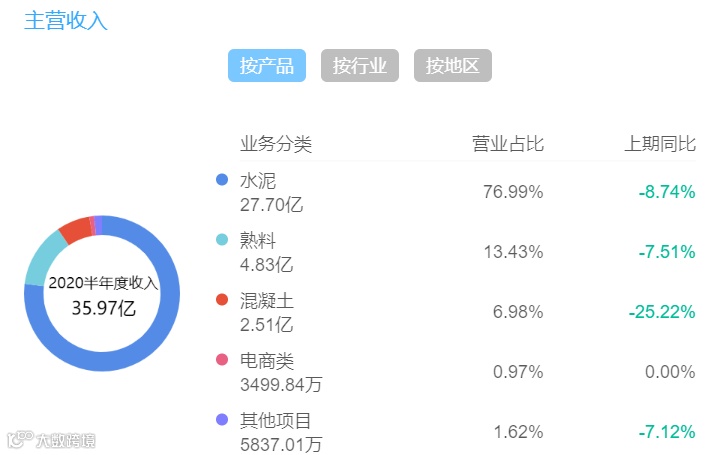Switch to the 按地区 tab
Screen dimensions: 720x455
click(453, 66)
